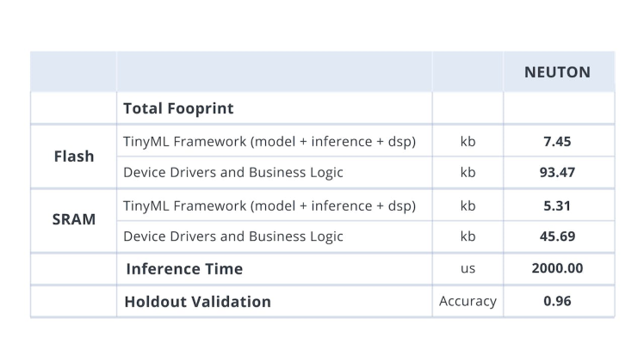Select Flash TinyML Framework row text
The image size is (644, 362).
(269, 141)
